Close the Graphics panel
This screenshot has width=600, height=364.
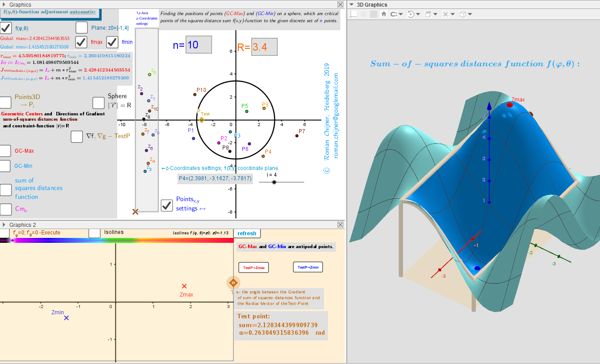pos(340,4)
